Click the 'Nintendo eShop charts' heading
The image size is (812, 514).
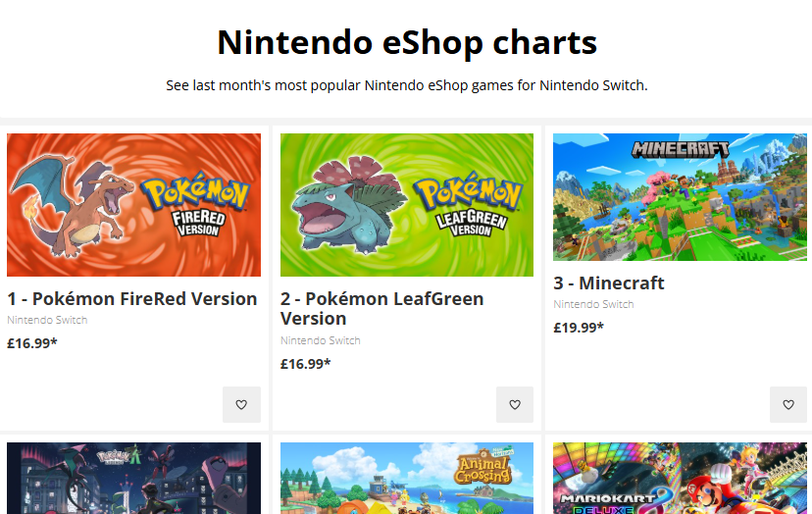click(x=406, y=43)
